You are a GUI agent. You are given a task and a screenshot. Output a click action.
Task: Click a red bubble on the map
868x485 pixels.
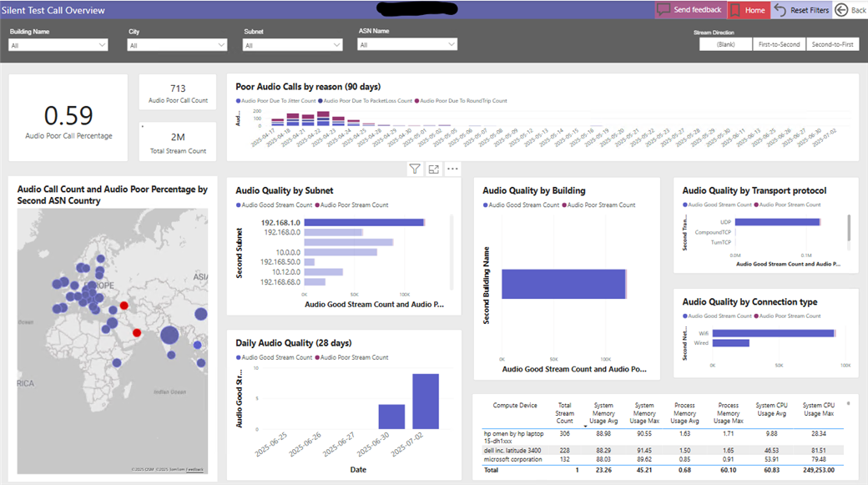point(125,306)
